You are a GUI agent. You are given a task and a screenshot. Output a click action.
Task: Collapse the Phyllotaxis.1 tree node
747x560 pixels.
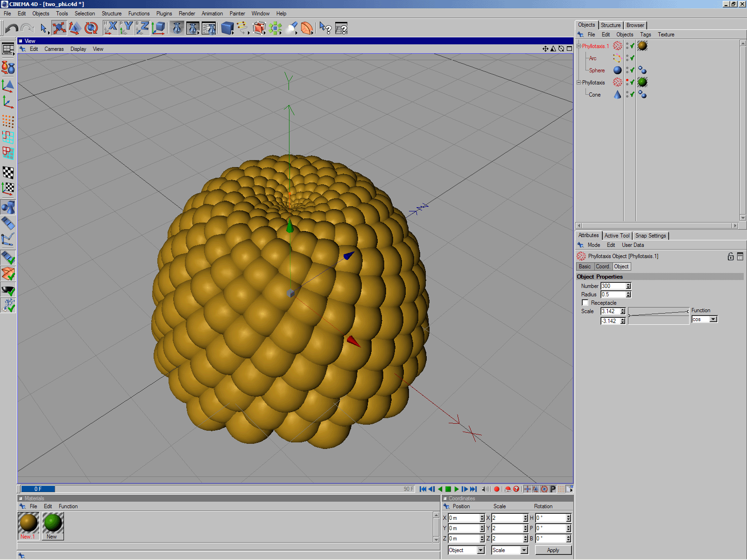tap(579, 46)
